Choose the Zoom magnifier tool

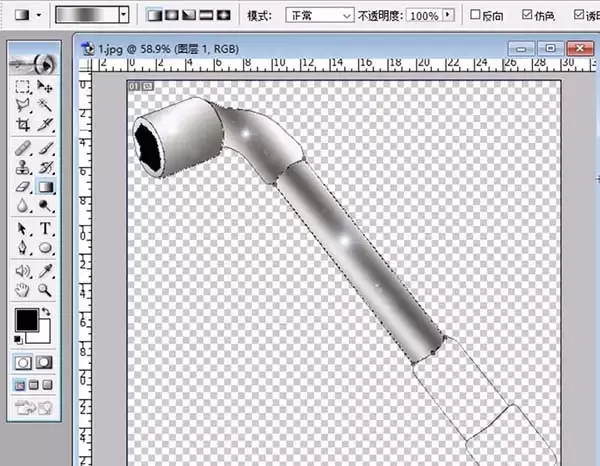(x=45, y=290)
